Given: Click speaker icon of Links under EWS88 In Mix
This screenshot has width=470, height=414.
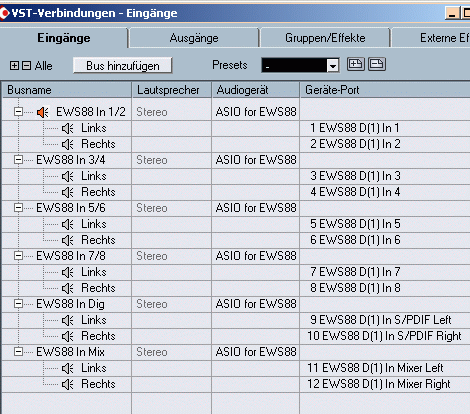Looking at the screenshot, I should 68,368.
